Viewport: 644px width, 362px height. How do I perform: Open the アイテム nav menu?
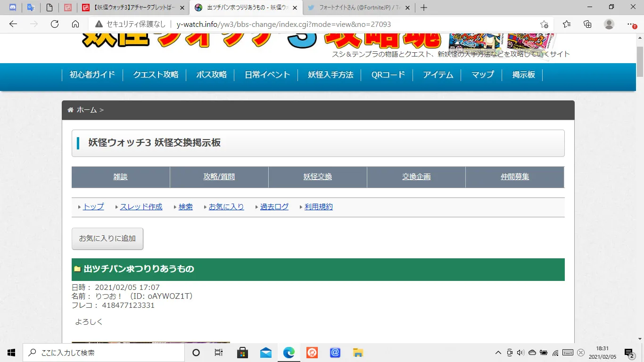(438, 75)
